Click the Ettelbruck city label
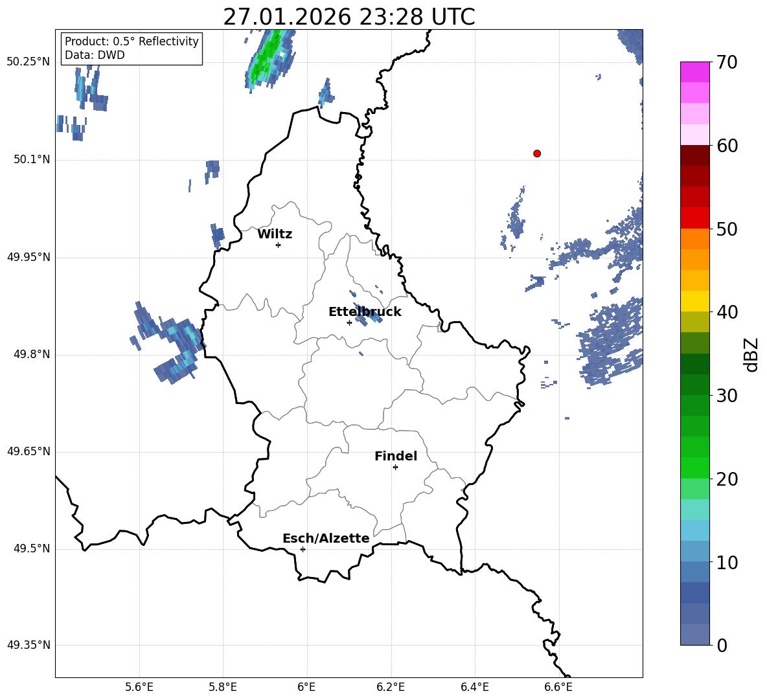This screenshot has width=767, height=700. click(365, 312)
